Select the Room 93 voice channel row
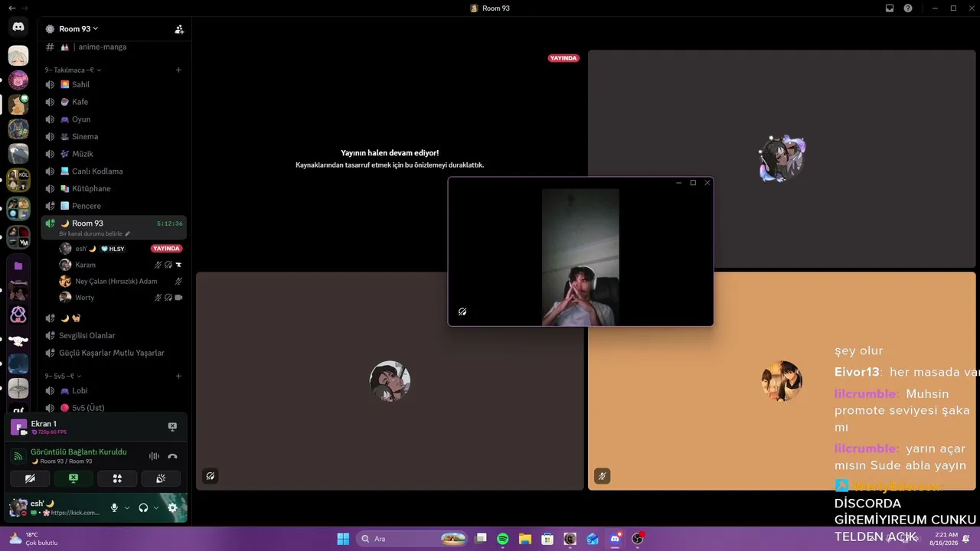 pyautogui.click(x=114, y=227)
